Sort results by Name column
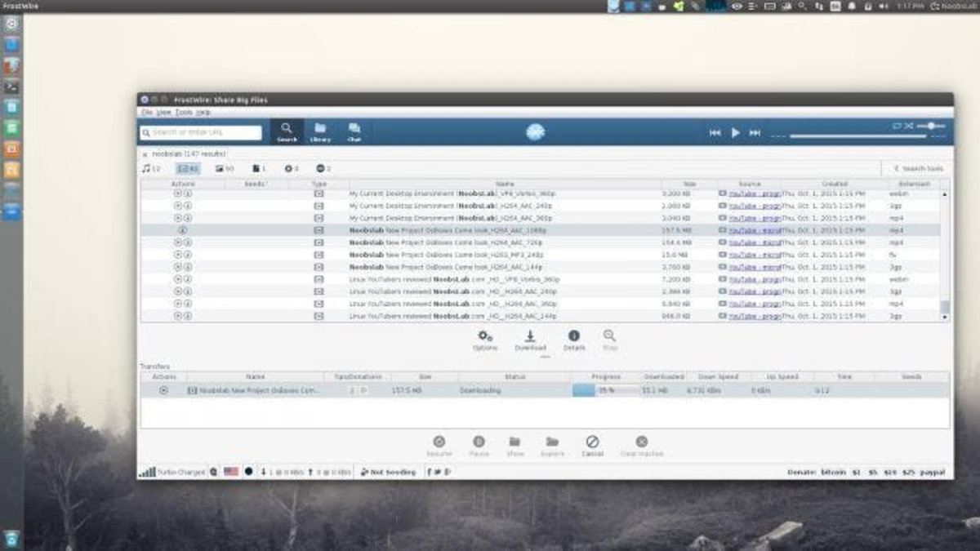Image resolution: width=980 pixels, height=551 pixels. [505, 184]
